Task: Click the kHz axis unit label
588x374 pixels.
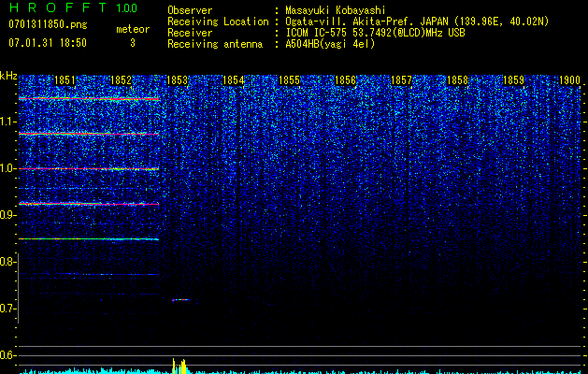Action: click(x=8, y=77)
